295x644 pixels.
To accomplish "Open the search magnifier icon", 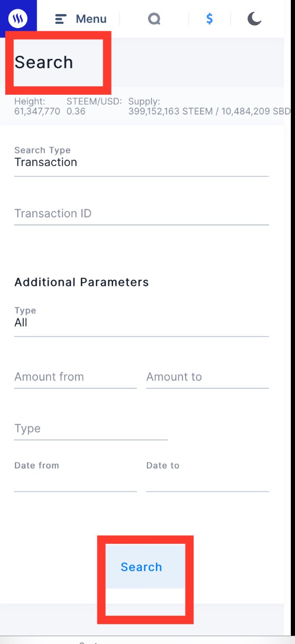I will coord(154,19).
